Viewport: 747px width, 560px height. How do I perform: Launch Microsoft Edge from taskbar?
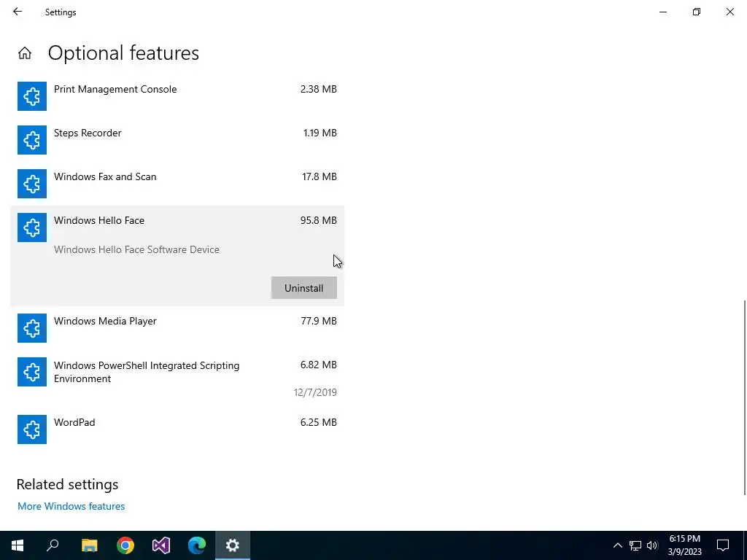pyautogui.click(x=197, y=545)
